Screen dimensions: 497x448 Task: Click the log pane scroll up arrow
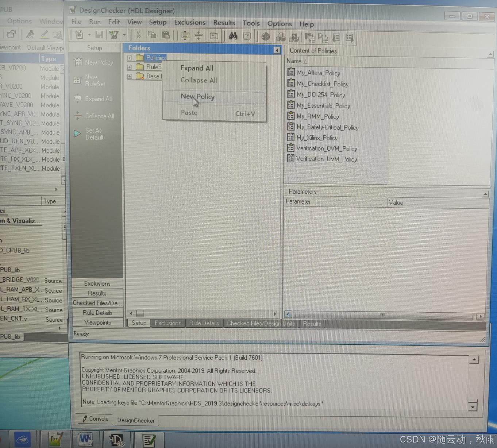474,360
